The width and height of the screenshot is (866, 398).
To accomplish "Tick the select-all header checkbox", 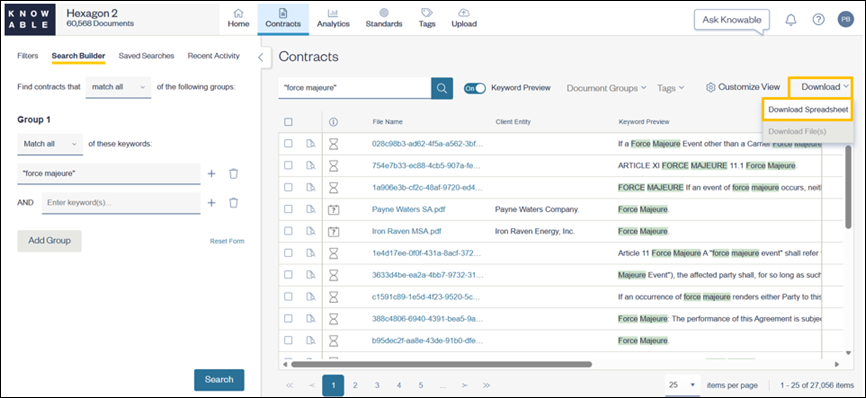I will coord(288,122).
